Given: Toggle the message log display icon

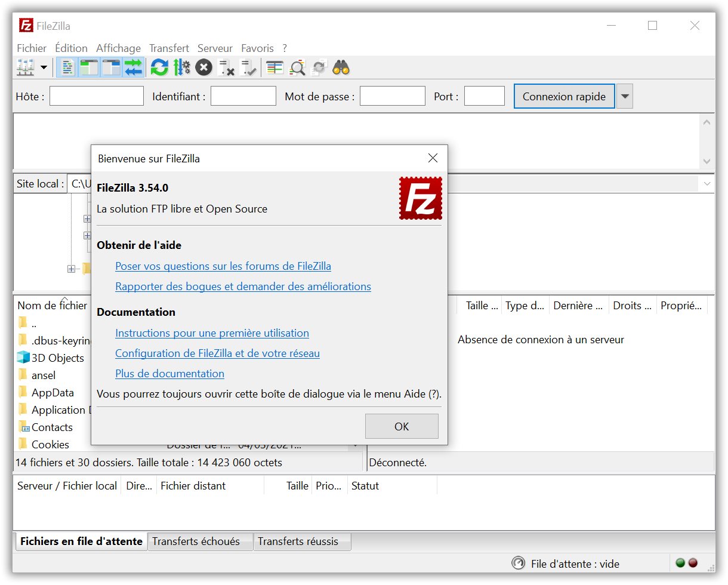Looking at the screenshot, I should (x=68, y=67).
